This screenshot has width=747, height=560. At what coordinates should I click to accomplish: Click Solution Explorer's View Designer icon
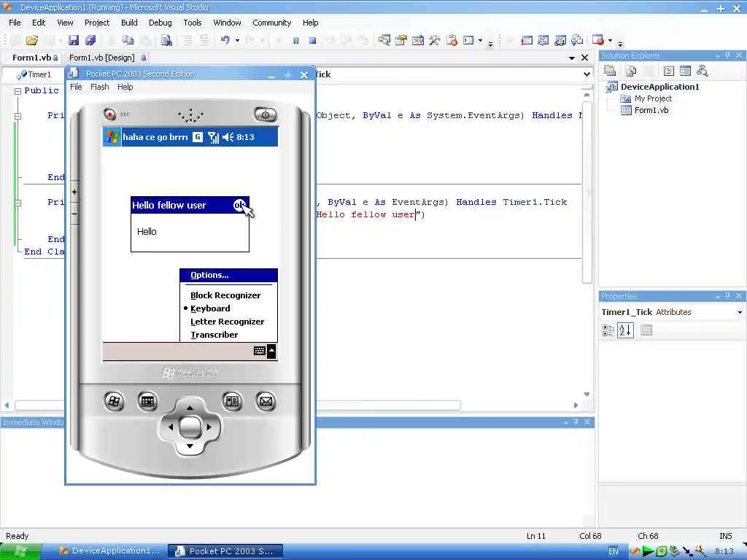coord(685,71)
